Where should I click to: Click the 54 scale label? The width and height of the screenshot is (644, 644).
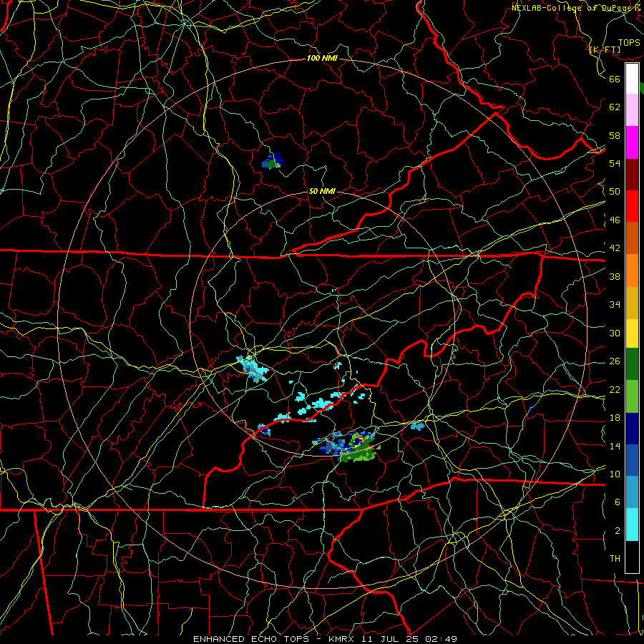point(615,163)
